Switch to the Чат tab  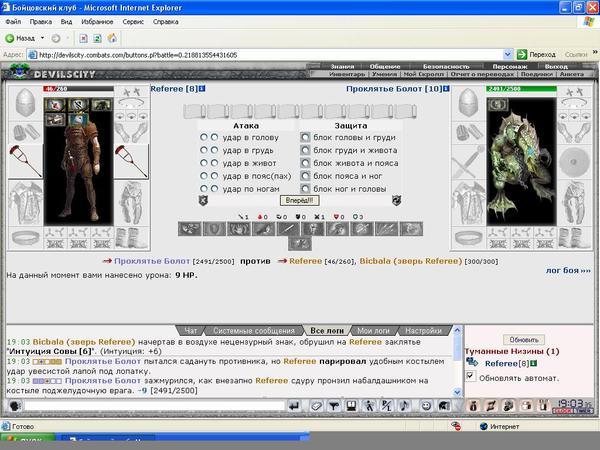(191, 331)
